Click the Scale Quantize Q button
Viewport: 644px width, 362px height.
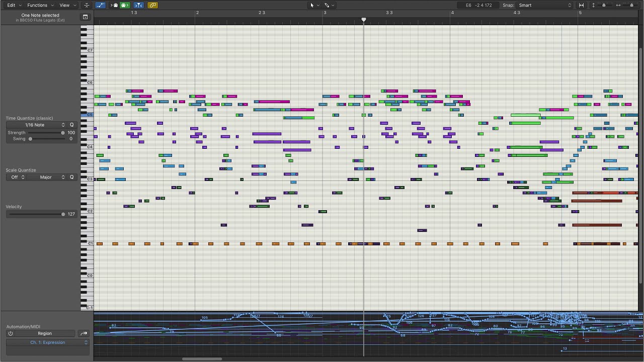coord(71,177)
